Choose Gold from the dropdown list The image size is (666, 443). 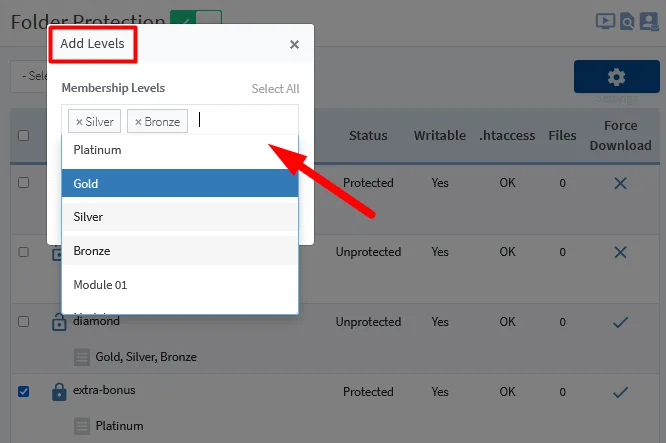(x=180, y=183)
